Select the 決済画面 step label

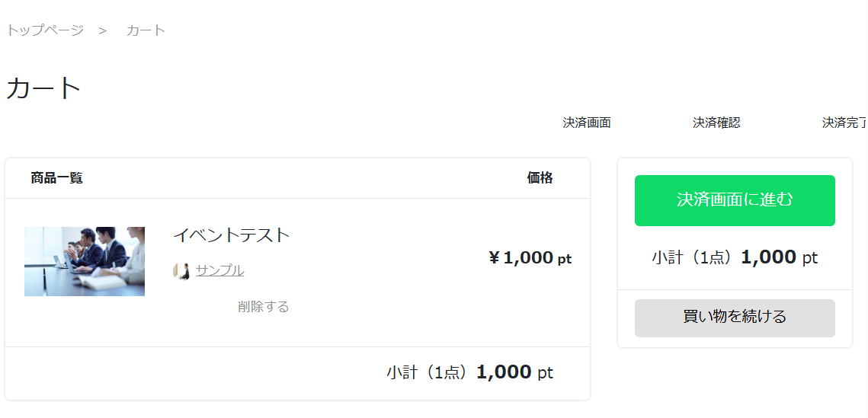click(x=587, y=123)
